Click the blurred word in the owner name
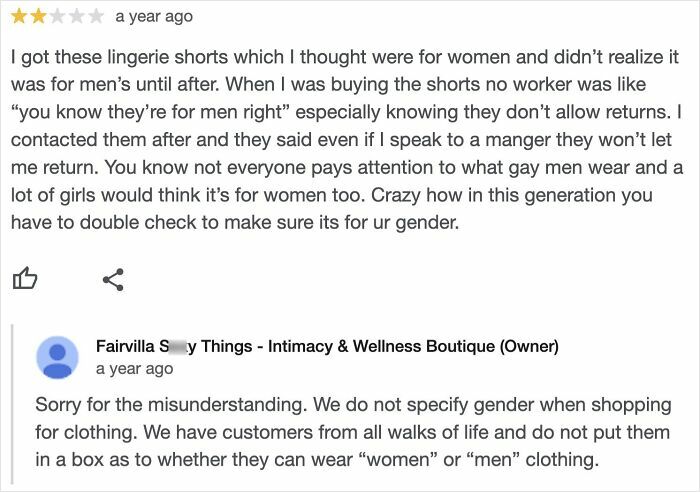This screenshot has height=492, width=700. 175,347
